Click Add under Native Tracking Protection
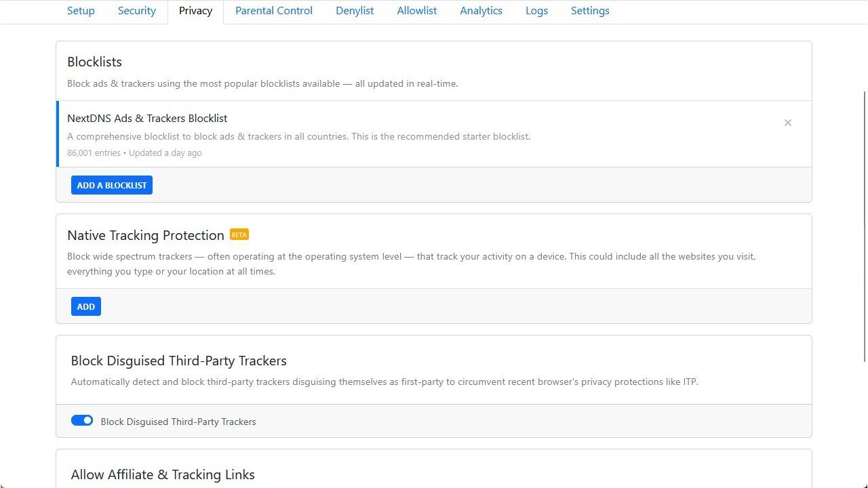 (x=86, y=306)
